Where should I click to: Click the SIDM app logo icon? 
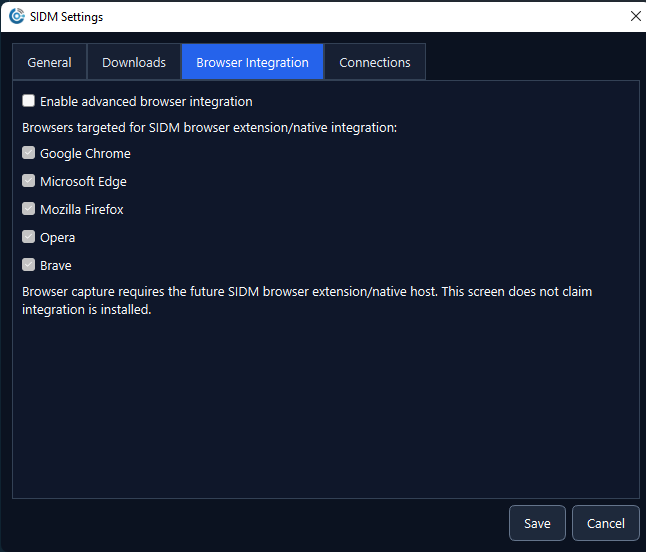(17, 16)
